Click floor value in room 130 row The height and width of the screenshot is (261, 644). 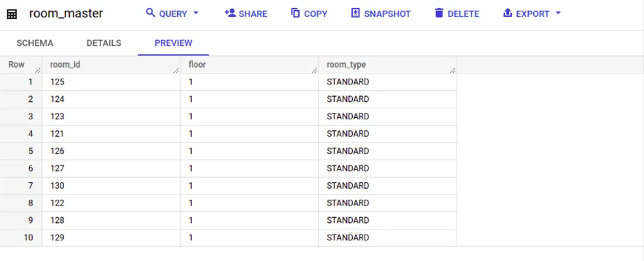(x=191, y=186)
